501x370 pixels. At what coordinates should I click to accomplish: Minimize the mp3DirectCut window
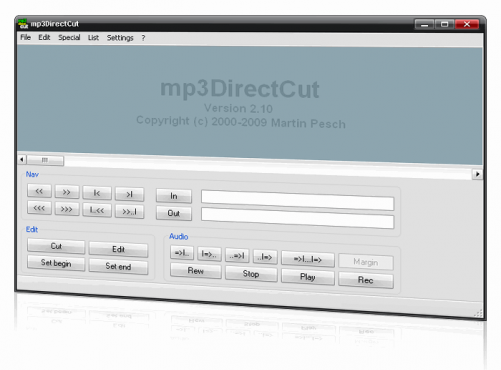pyautogui.click(x=424, y=24)
